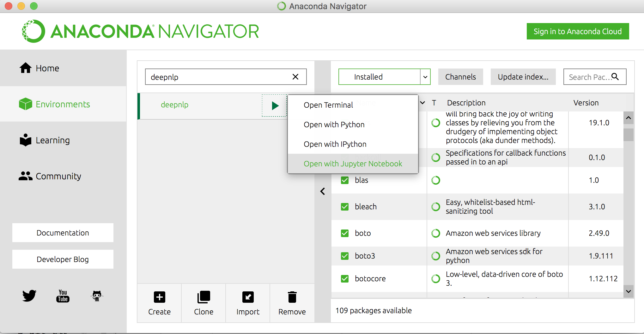Click the green play arrow for deepnlp
Screen dimensions: 644x334
pyautogui.click(x=275, y=105)
